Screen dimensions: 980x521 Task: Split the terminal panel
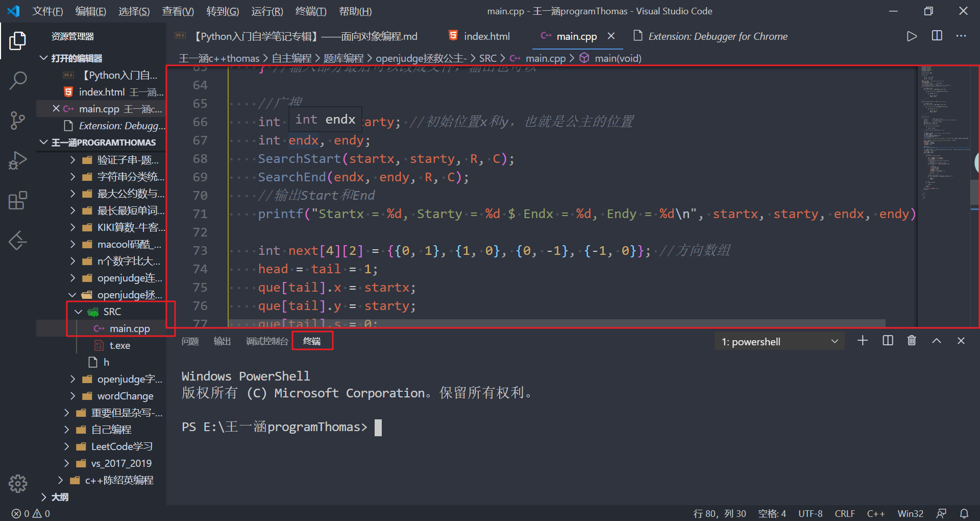888,341
